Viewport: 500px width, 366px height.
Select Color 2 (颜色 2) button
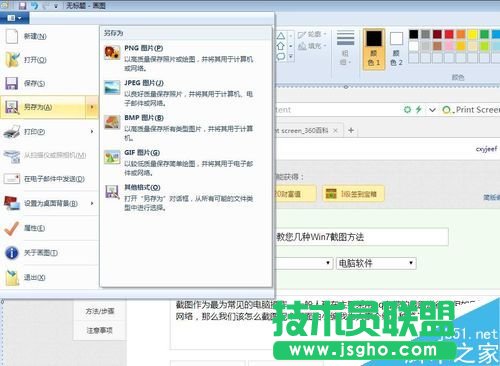(396, 49)
